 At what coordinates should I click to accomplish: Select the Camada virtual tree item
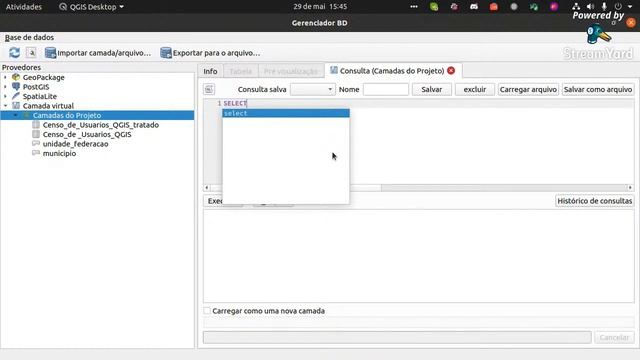[48, 106]
